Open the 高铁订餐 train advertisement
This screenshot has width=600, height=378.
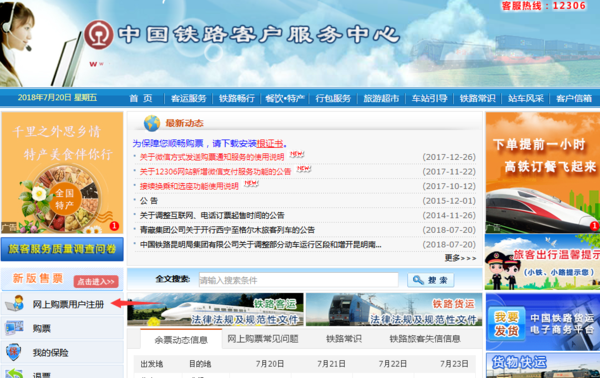(543, 172)
